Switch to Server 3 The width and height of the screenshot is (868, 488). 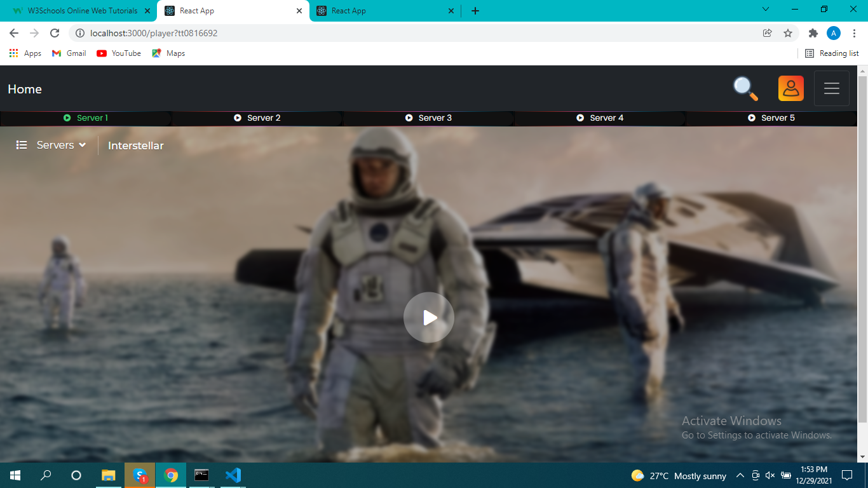pyautogui.click(x=429, y=118)
